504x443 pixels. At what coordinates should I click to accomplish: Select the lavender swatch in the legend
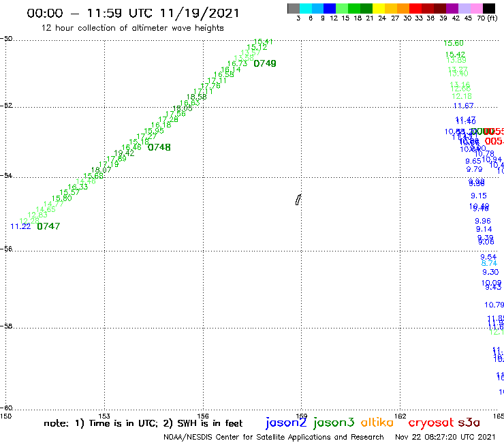click(x=464, y=8)
